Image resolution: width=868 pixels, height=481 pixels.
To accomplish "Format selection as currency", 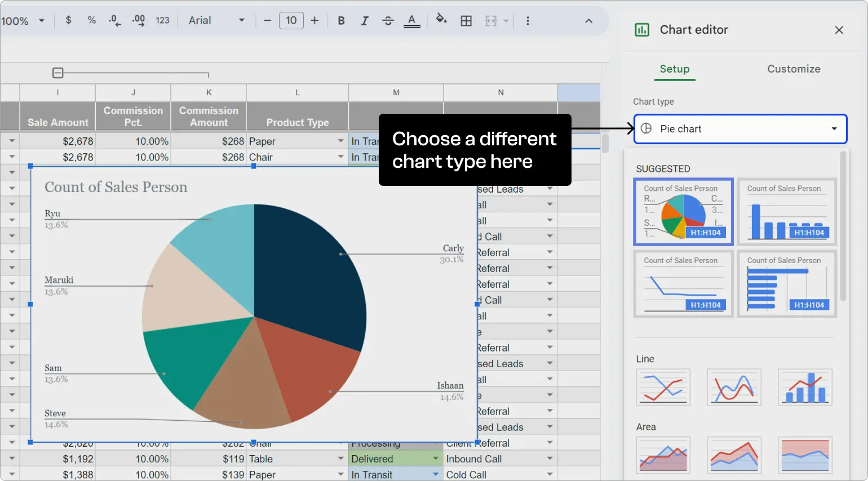I will [x=68, y=20].
